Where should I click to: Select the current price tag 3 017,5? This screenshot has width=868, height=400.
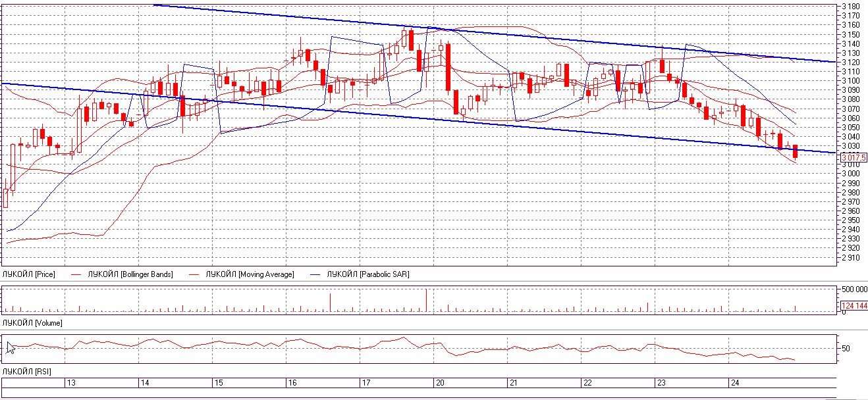[854, 157]
